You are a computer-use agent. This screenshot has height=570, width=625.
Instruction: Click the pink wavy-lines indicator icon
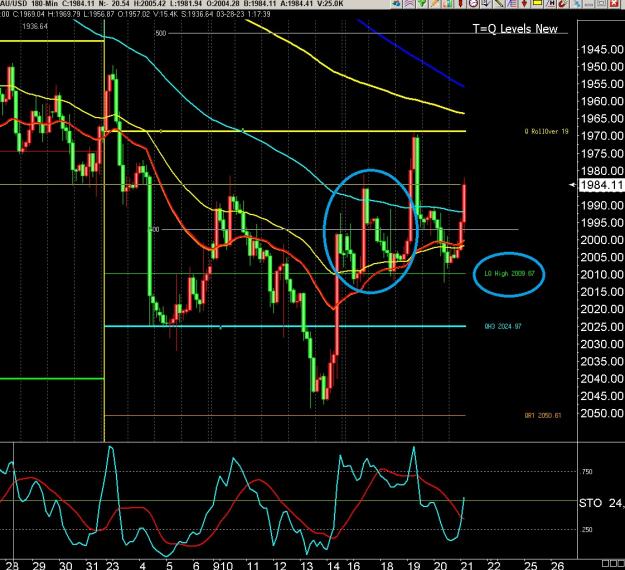tap(409, 4)
